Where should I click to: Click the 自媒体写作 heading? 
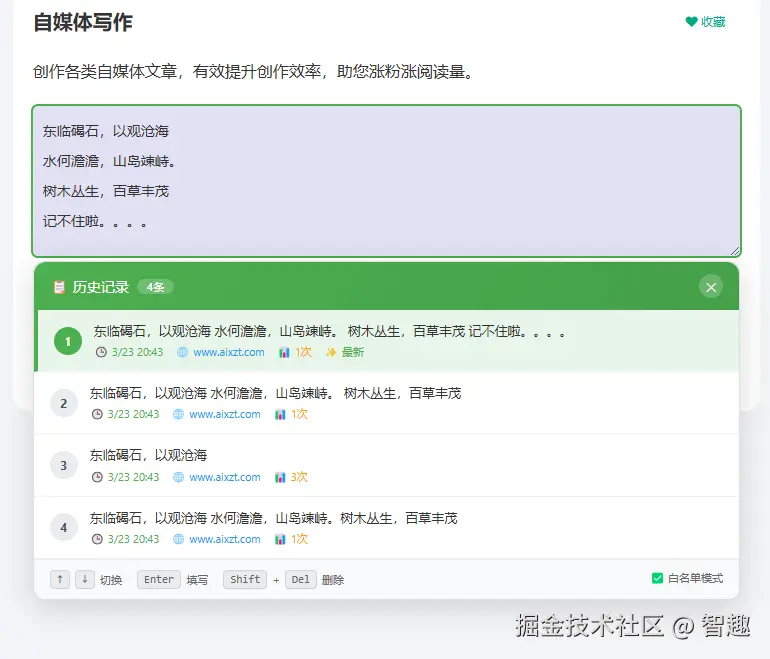coord(83,23)
